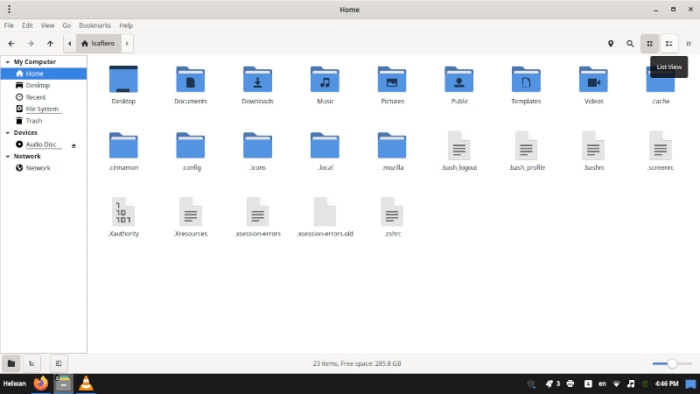Go up to the parent folder

pyautogui.click(x=50, y=43)
